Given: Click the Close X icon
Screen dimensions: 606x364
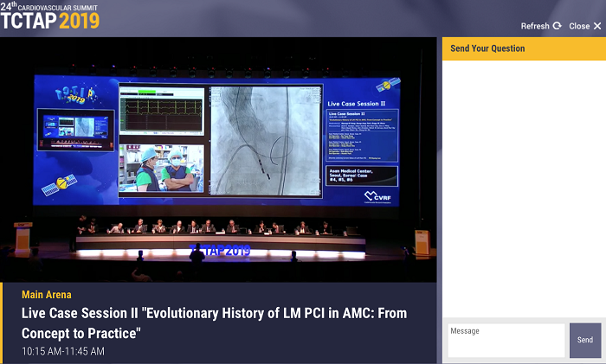Looking at the screenshot, I should [x=597, y=26].
